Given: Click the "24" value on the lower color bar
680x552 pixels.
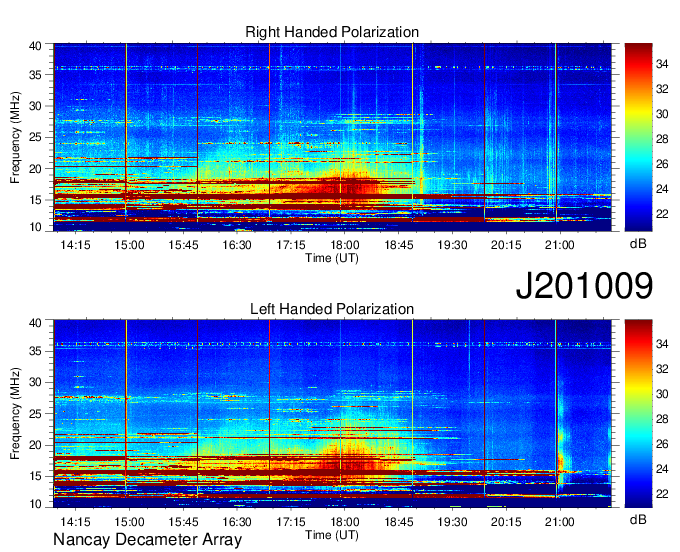Looking at the screenshot, I should coord(662,469).
